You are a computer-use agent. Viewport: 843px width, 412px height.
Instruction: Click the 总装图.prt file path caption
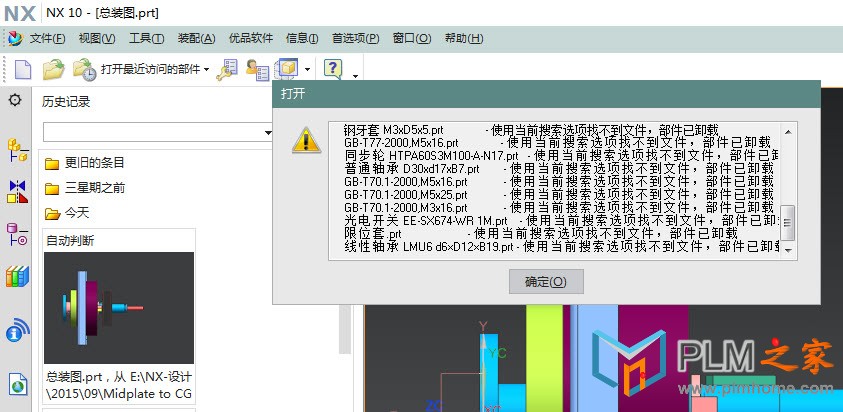(119, 385)
